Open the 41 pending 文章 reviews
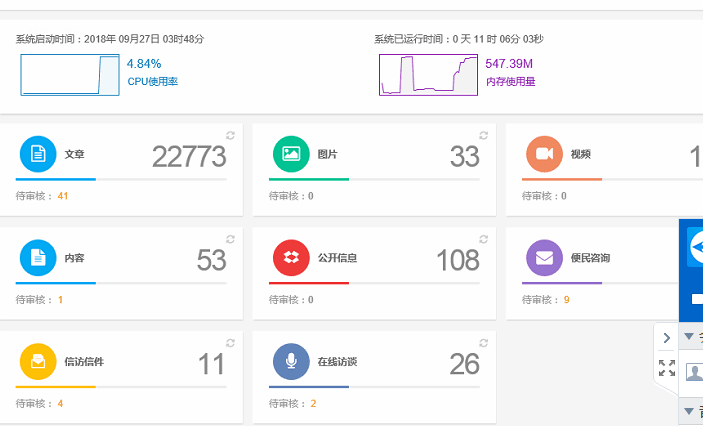The width and height of the screenshot is (703, 426). point(62,196)
